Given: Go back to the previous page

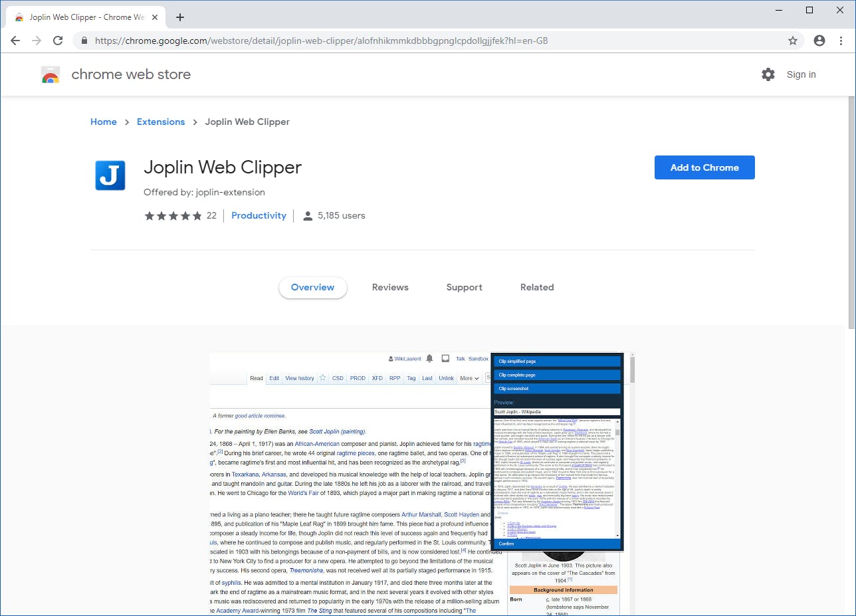Looking at the screenshot, I should pos(15,41).
